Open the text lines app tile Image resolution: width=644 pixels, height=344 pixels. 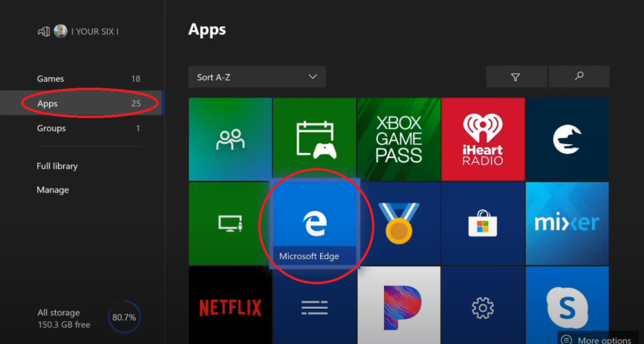coord(314,306)
